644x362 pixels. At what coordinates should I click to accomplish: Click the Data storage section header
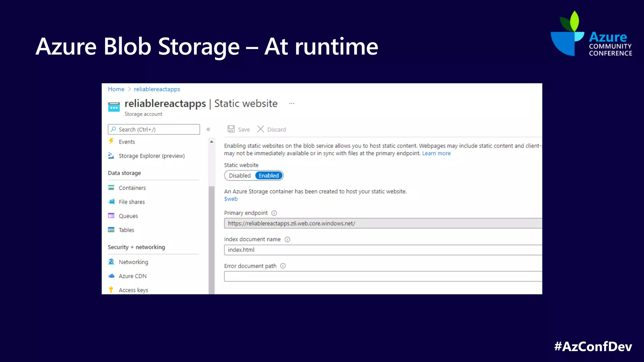(124, 173)
